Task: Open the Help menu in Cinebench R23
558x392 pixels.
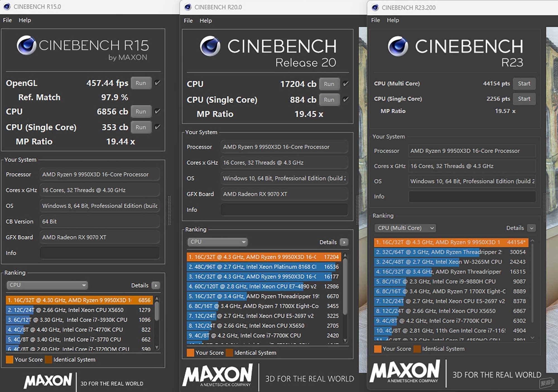Action: pos(393,20)
